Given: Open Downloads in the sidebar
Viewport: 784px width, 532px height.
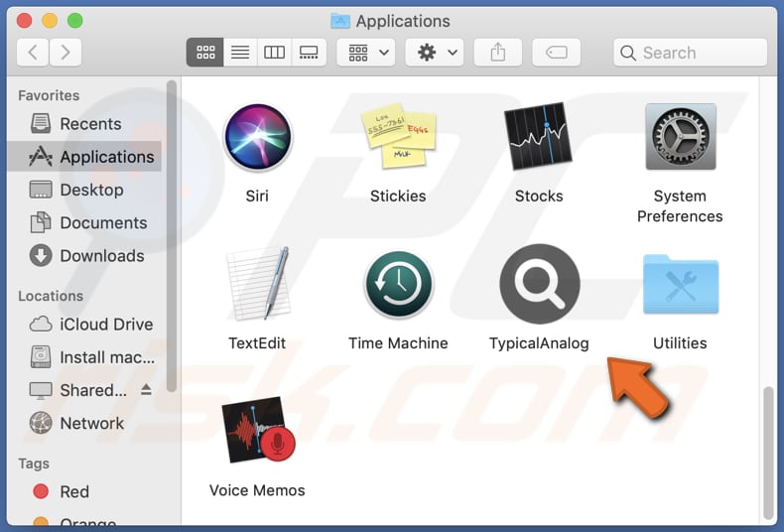Looking at the screenshot, I should [84, 255].
